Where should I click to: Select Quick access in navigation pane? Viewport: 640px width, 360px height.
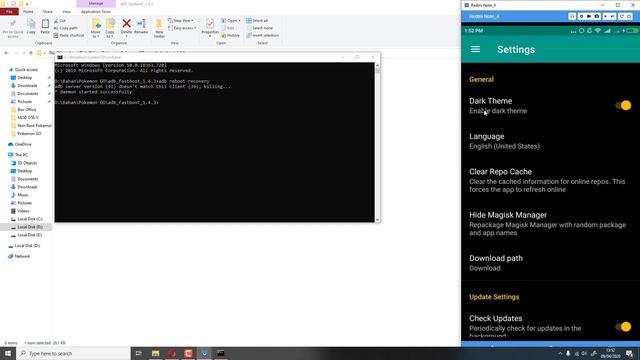pos(26,70)
